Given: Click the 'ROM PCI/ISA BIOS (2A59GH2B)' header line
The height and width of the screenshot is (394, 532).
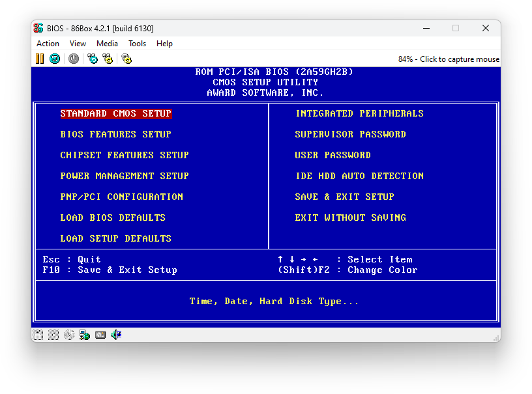Looking at the screenshot, I should 274,72.
